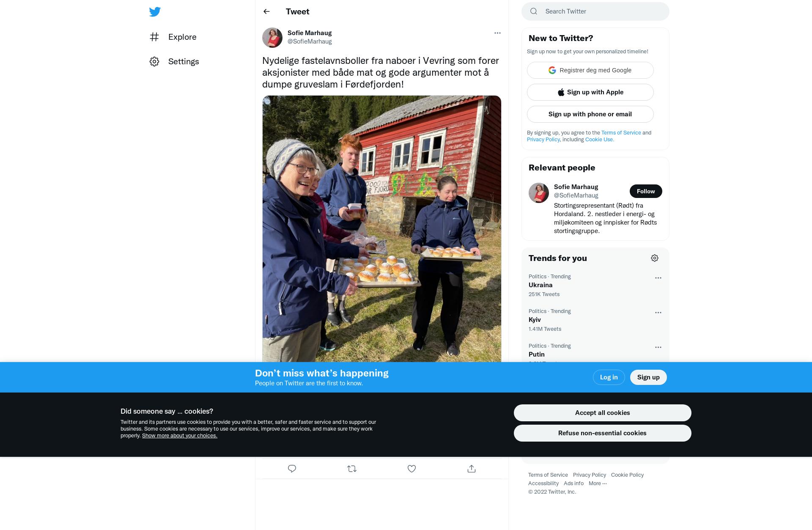Open More footer links menu
The height and width of the screenshot is (530, 812).
click(x=598, y=483)
